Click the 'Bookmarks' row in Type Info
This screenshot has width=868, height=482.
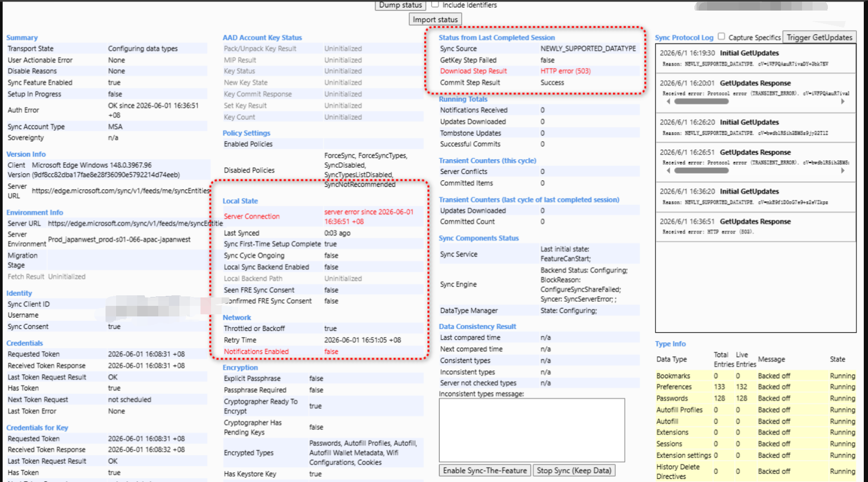[x=756, y=376]
